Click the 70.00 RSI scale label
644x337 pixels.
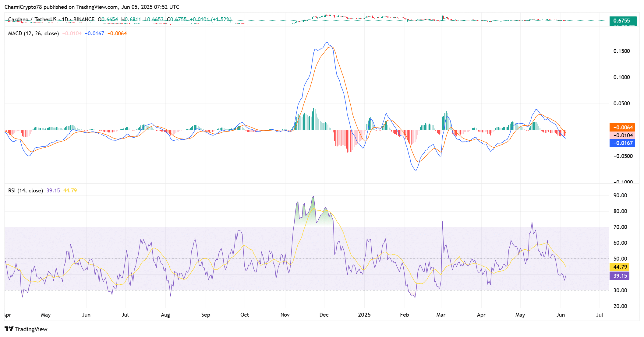pyautogui.click(x=620, y=227)
